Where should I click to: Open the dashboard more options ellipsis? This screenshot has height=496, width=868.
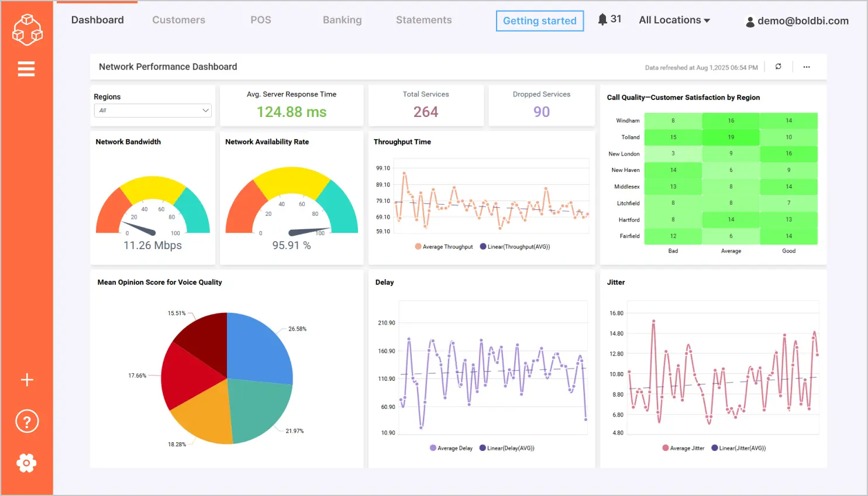pyautogui.click(x=807, y=67)
